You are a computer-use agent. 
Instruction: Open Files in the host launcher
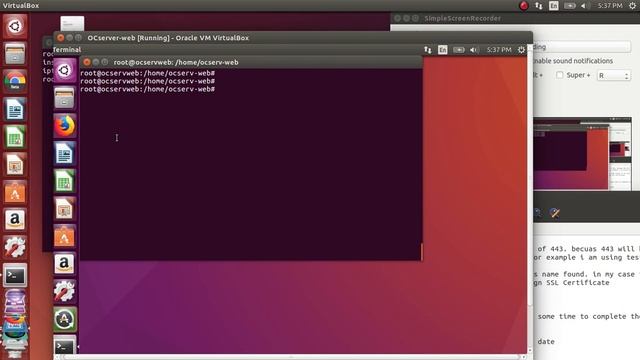coord(15,54)
